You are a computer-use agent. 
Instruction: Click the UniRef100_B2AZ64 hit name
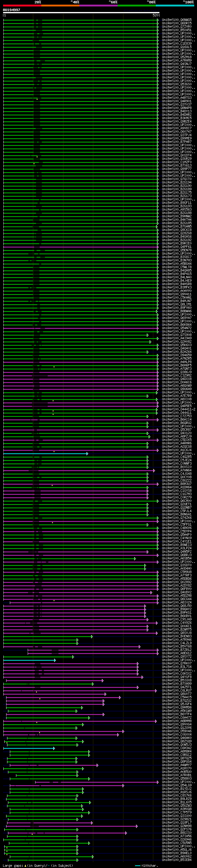(x=177, y=352)
